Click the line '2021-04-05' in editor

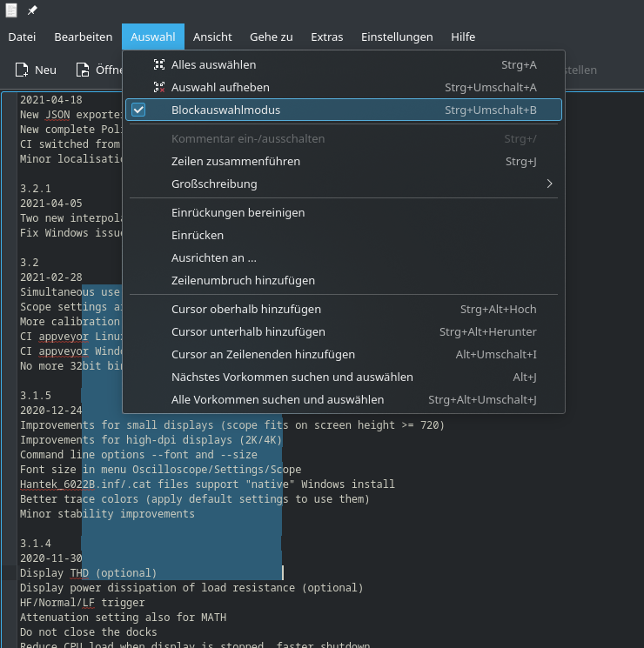coord(51,204)
